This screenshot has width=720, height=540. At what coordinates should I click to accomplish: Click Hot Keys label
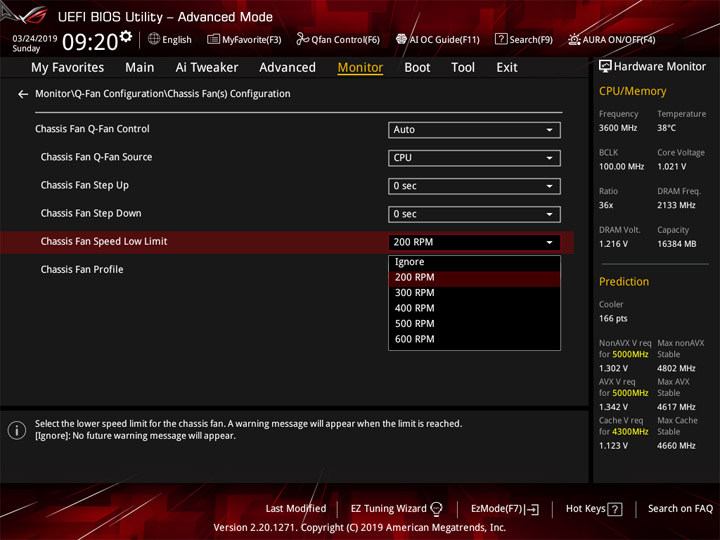[x=585, y=509]
